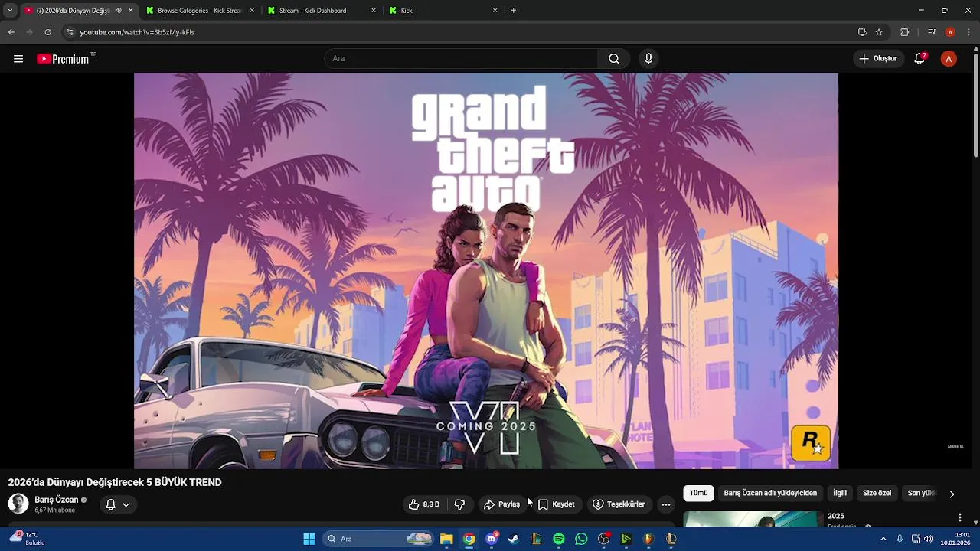980x551 pixels.
Task: Open Steam from the taskbar
Action: (x=514, y=539)
